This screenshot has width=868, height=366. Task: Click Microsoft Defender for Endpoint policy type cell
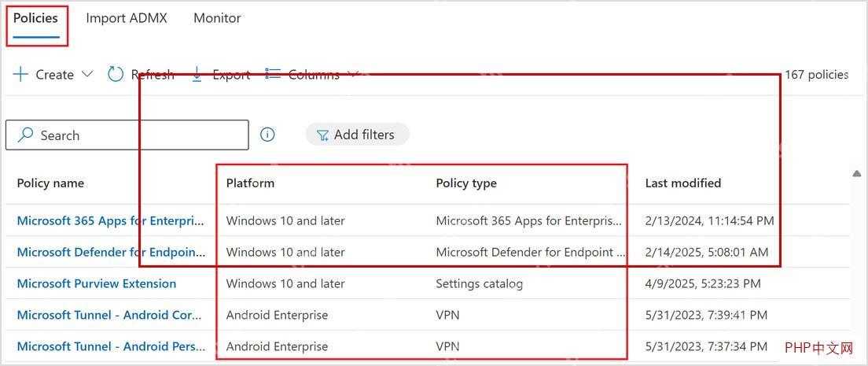[x=531, y=253]
